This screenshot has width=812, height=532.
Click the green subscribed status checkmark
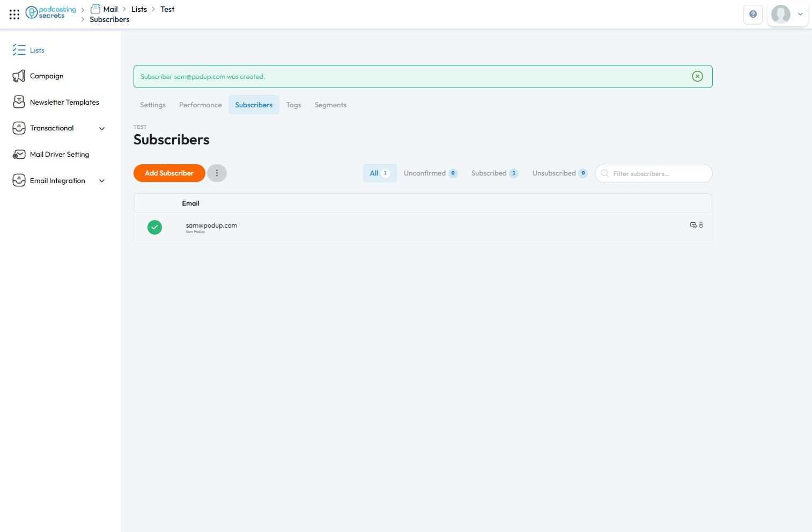[154, 228]
